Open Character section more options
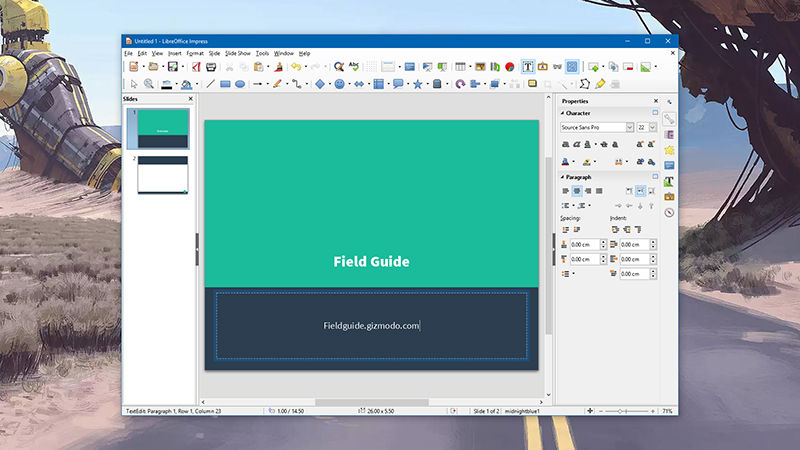This screenshot has width=800, height=450. [x=655, y=113]
